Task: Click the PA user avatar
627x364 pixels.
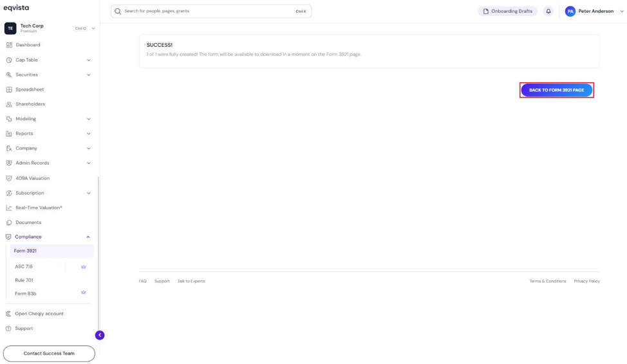Action: pos(570,11)
